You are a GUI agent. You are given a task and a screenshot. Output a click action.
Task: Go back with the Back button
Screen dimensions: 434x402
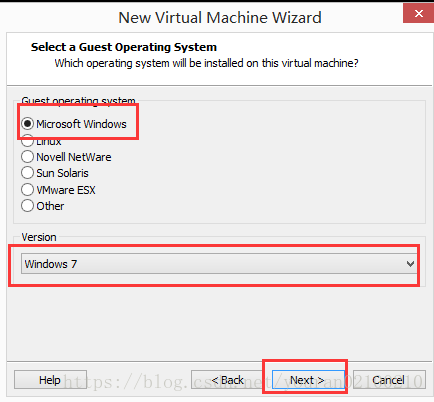(x=227, y=380)
